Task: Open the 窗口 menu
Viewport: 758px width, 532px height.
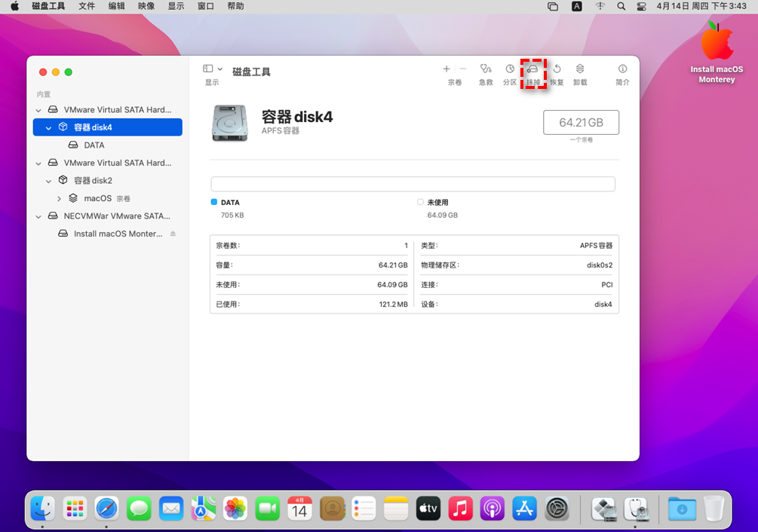Action: point(206,6)
